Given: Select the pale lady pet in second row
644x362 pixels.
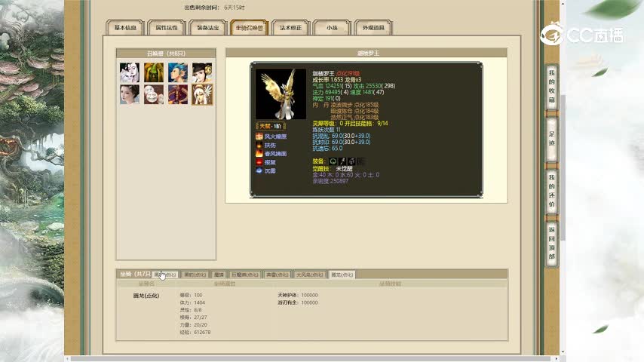Looking at the screenshot, I should pos(130,94).
